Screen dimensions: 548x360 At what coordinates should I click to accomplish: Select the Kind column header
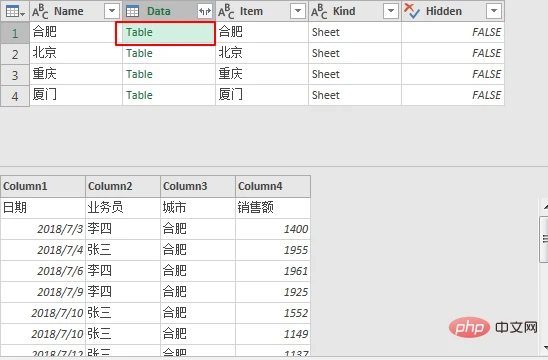[355, 11]
